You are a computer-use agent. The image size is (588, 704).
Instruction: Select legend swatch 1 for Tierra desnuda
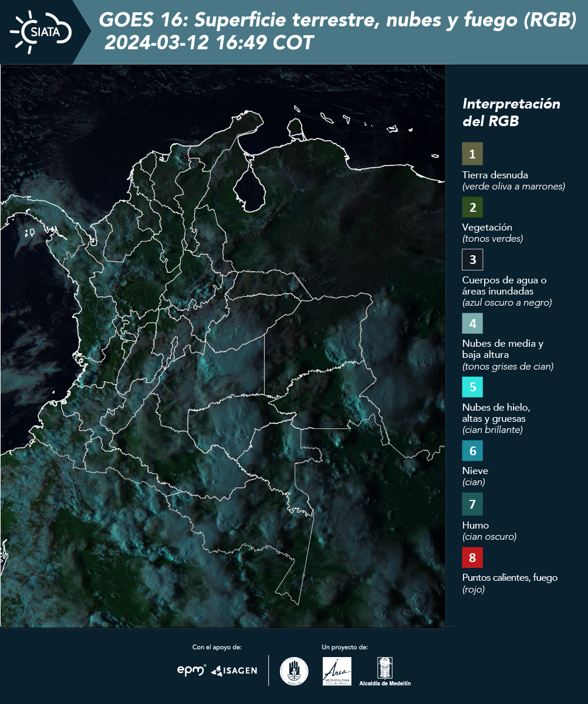tap(472, 154)
